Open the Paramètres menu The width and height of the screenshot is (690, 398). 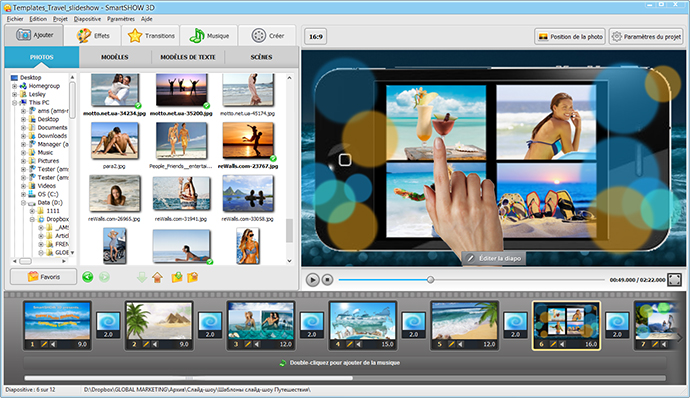(121, 19)
